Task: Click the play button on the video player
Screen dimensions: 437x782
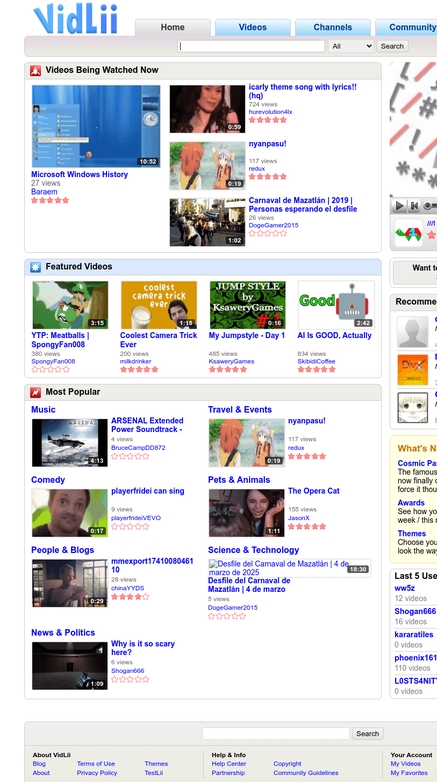Action: pos(400,205)
